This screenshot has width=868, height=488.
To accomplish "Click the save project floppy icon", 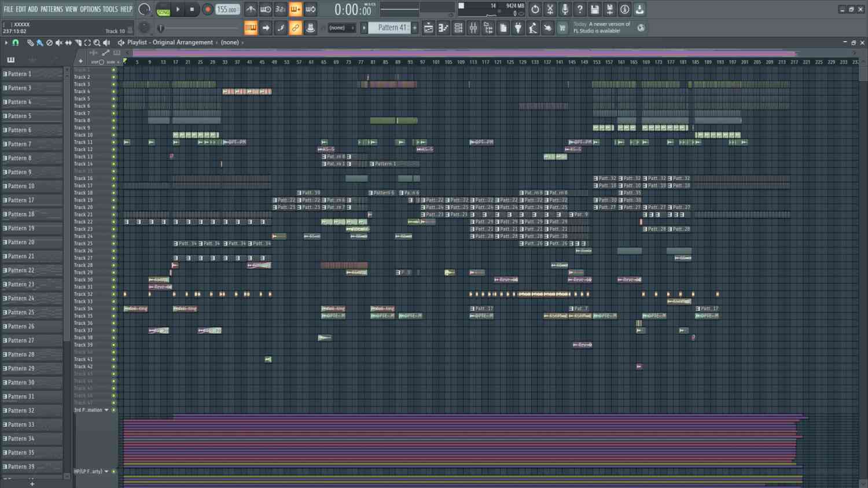I will click(595, 9).
